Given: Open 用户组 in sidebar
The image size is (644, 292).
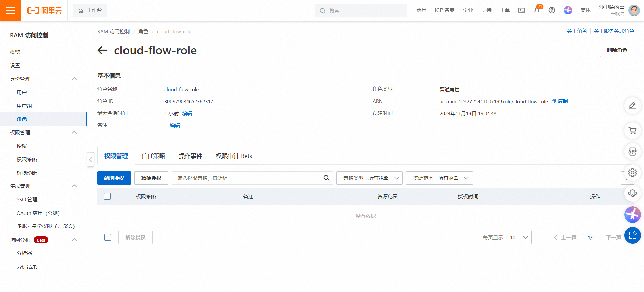Looking at the screenshot, I should tap(24, 106).
